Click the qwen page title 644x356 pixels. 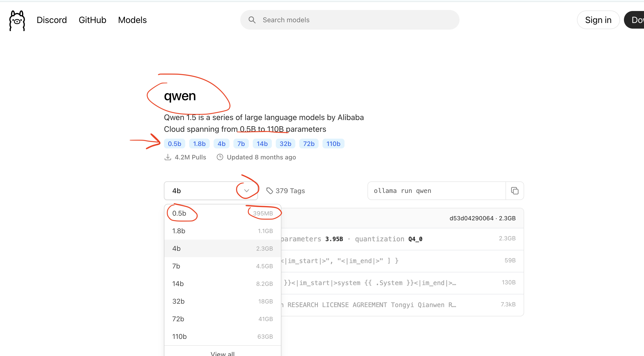180,96
